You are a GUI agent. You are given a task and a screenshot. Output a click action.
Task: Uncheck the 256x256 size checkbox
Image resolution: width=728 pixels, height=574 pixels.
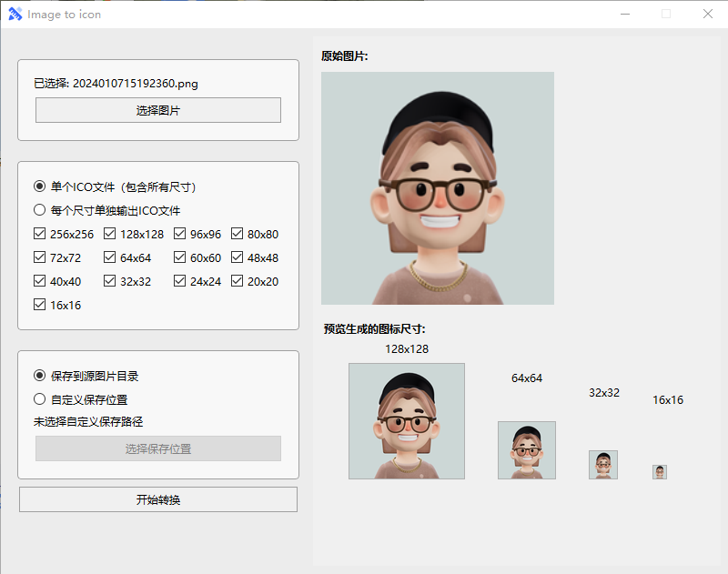point(40,234)
